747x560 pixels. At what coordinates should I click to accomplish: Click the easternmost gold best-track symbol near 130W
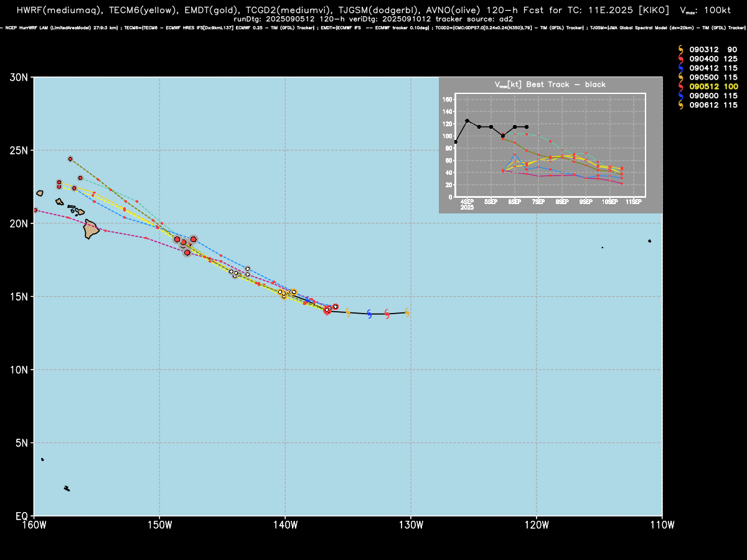click(407, 312)
